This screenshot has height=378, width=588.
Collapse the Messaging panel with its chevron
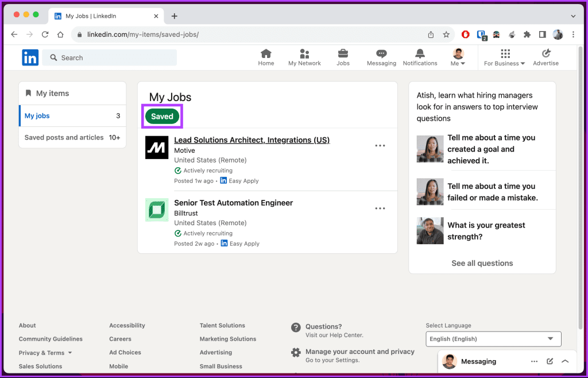pos(566,361)
